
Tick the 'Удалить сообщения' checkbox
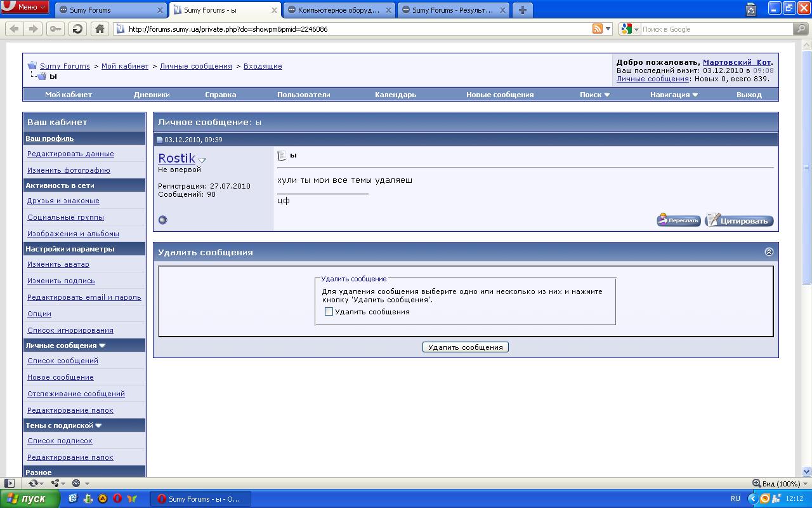(x=329, y=312)
